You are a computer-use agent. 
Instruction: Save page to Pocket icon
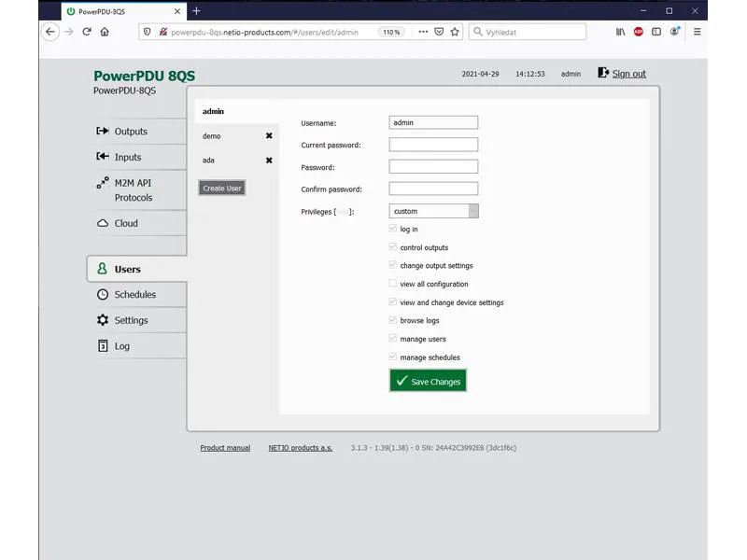click(439, 32)
